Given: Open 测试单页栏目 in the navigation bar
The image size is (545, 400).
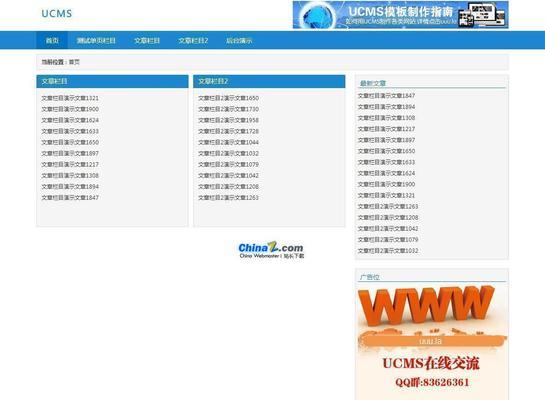Looking at the screenshot, I should (x=96, y=41).
